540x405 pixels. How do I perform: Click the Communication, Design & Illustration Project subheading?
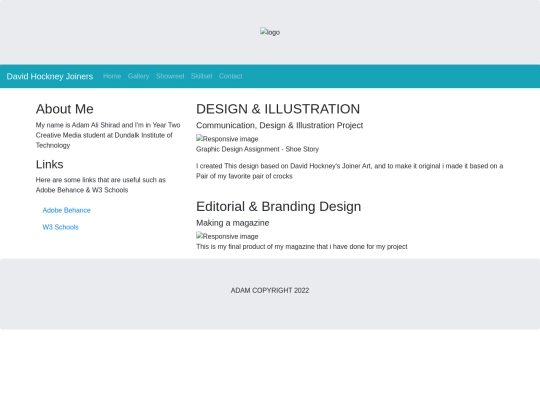click(x=279, y=125)
